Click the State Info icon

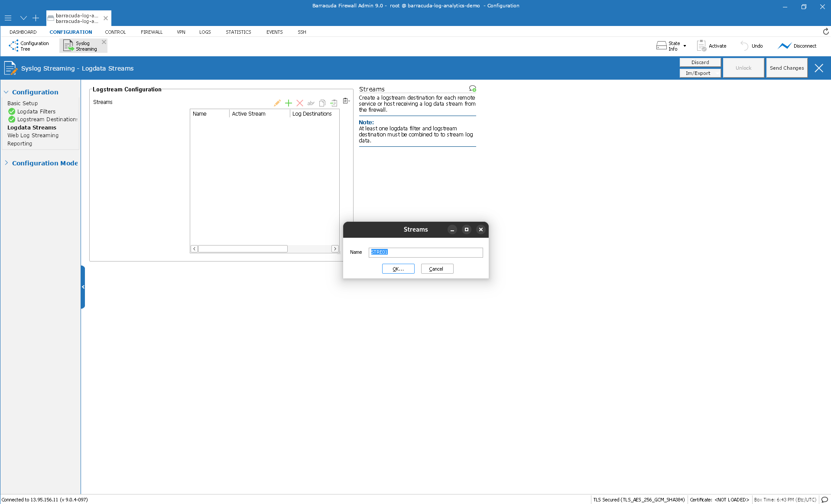click(x=661, y=45)
